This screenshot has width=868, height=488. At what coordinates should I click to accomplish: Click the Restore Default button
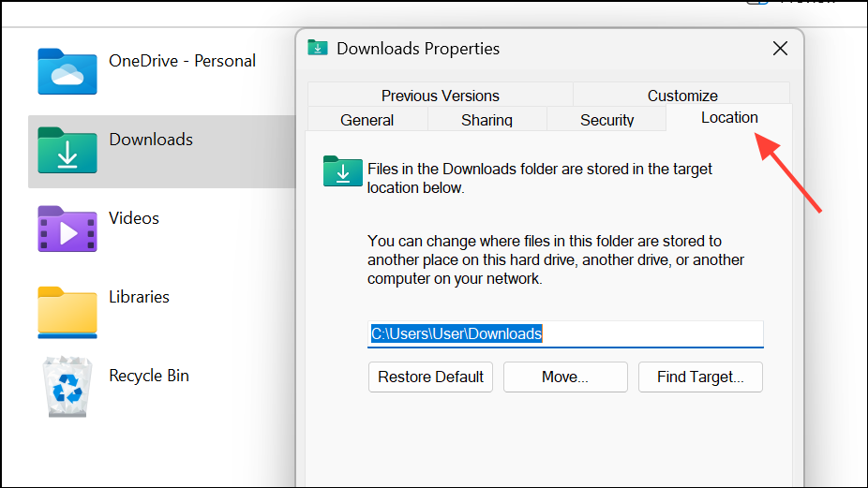(430, 377)
